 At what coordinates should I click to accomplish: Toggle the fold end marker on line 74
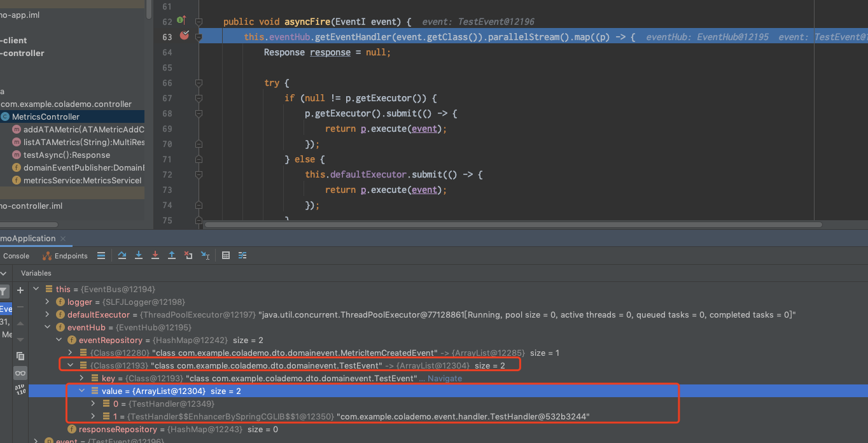[x=199, y=205]
